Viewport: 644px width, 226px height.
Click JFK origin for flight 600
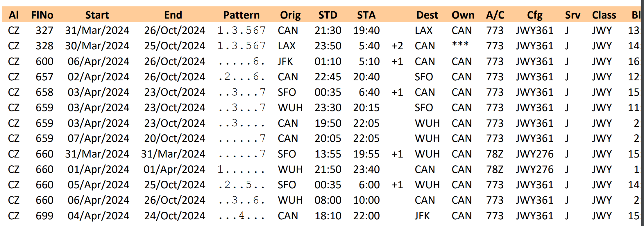pyautogui.click(x=285, y=62)
